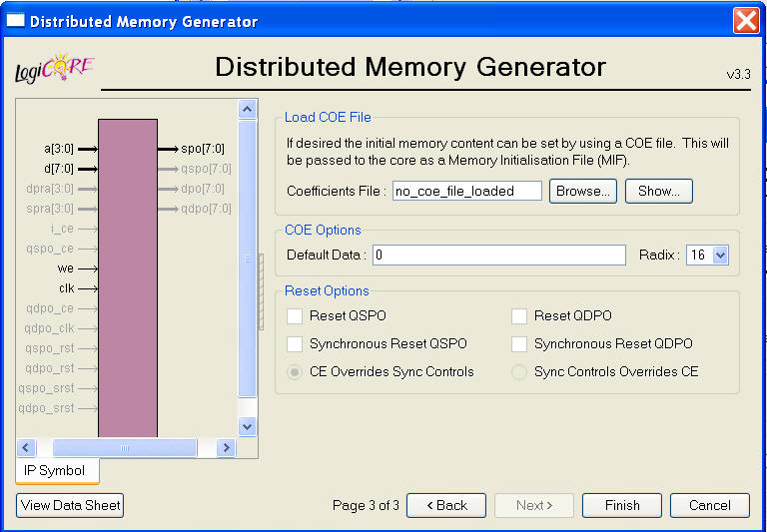Click the qspo[7:0] port label

pyautogui.click(x=206, y=170)
